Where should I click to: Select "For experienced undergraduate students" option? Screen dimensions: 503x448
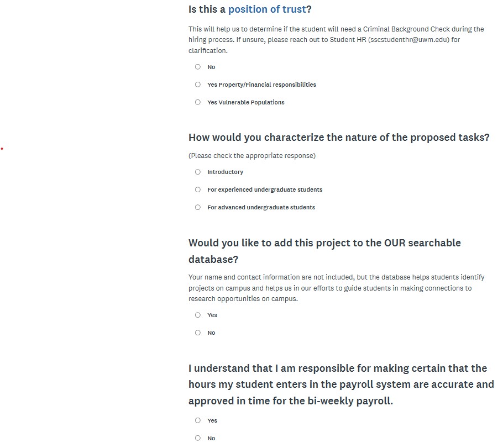coord(197,189)
